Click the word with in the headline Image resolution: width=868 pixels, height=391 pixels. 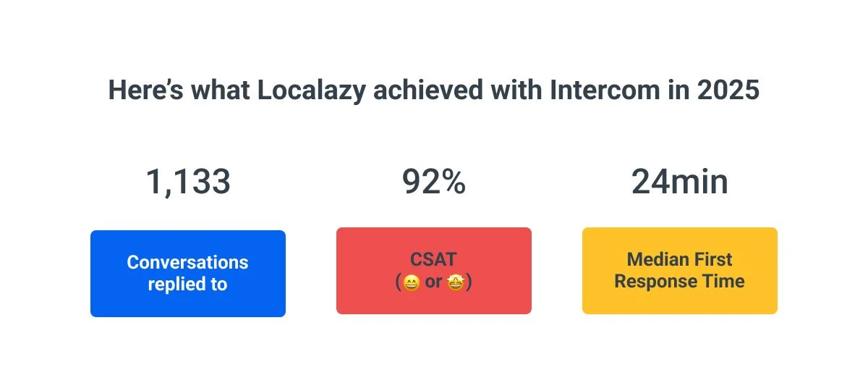(x=514, y=91)
